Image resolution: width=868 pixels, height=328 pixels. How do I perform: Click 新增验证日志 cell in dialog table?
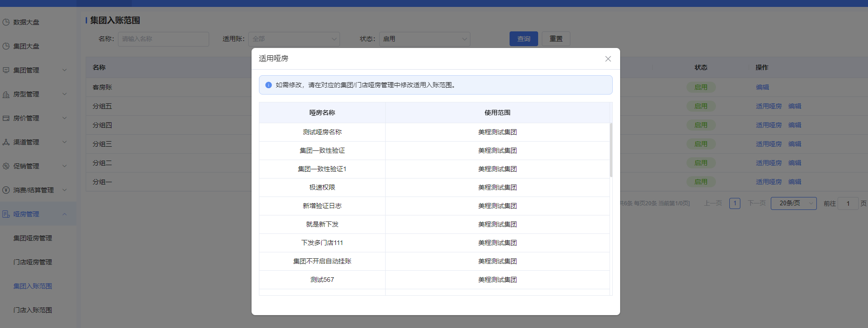point(322,206)
